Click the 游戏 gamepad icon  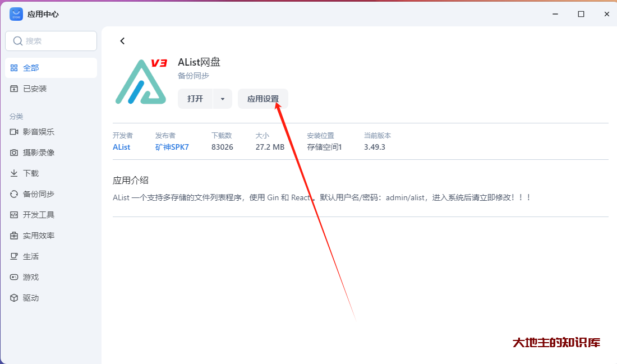[x=14, y=277]
